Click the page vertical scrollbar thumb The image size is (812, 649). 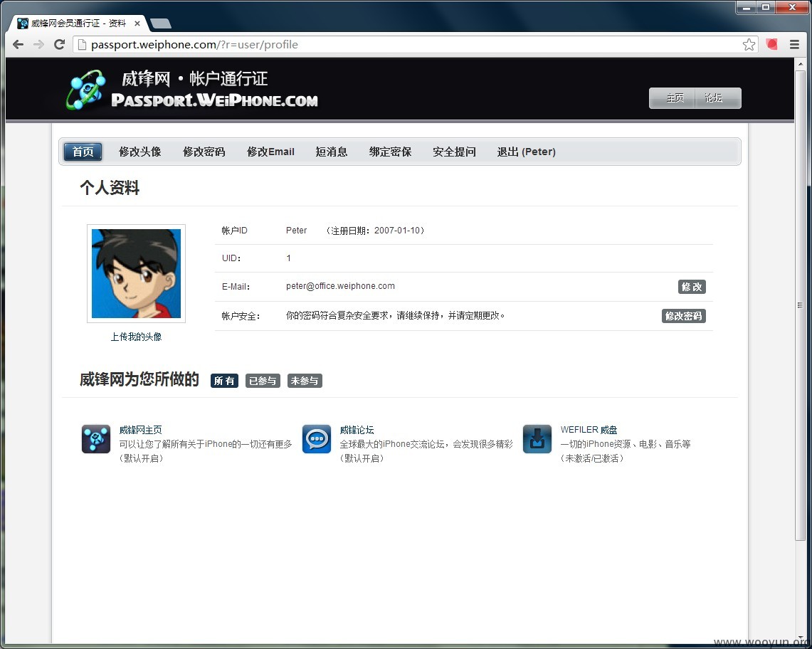tap(800, 305)
